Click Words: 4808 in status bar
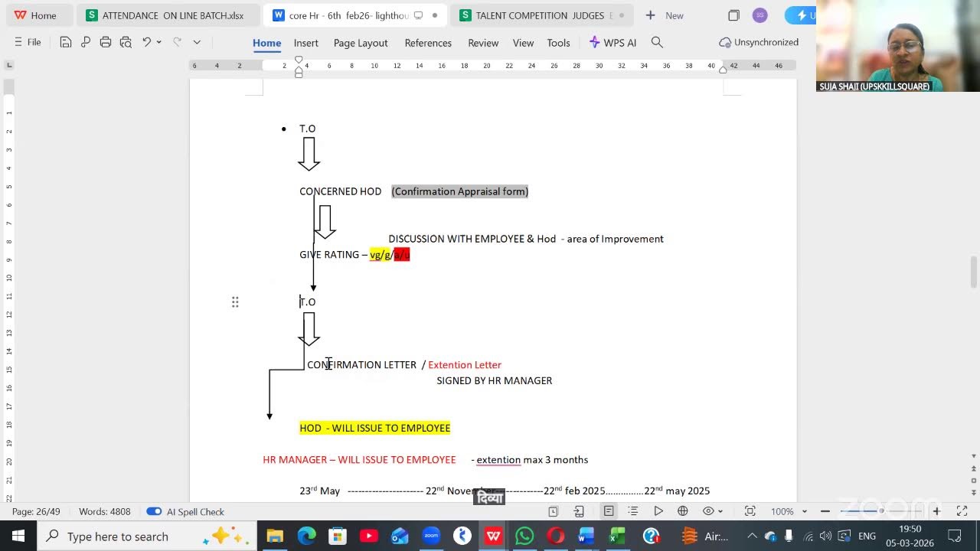Image resolution: width=980 pixels, height=551 pixels. pyautogui.click(x=105, y=511)
